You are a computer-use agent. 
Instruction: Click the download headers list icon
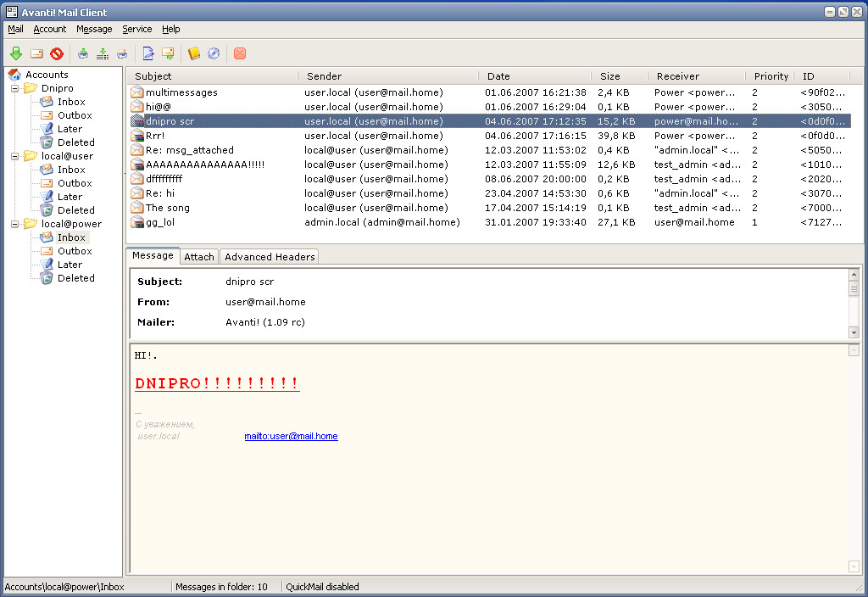tap(103, 53)
